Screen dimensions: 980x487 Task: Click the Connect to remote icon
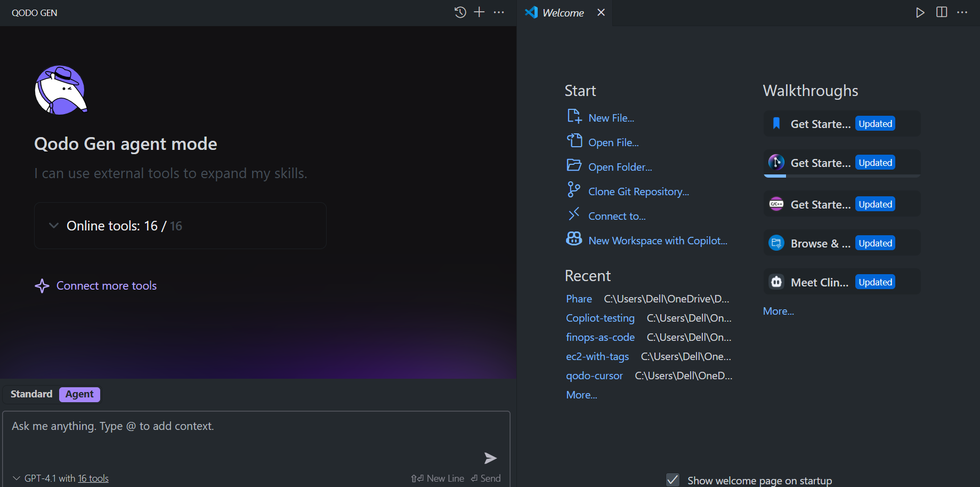574,214
